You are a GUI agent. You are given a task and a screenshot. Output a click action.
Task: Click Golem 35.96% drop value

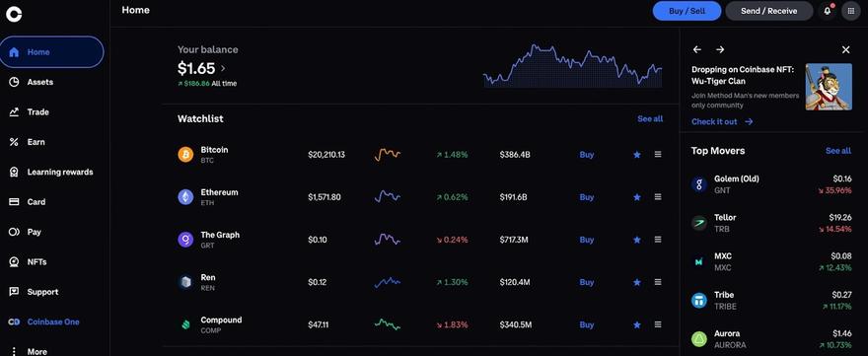(834, 190)
